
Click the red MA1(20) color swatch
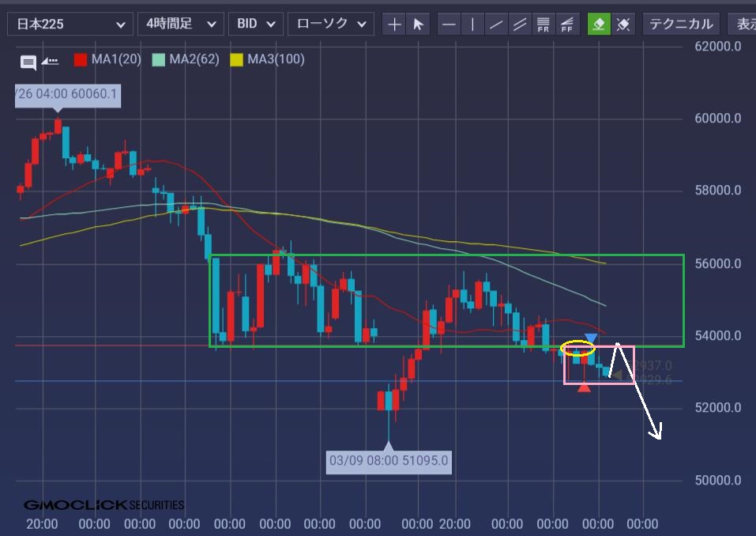click(80, 59)
